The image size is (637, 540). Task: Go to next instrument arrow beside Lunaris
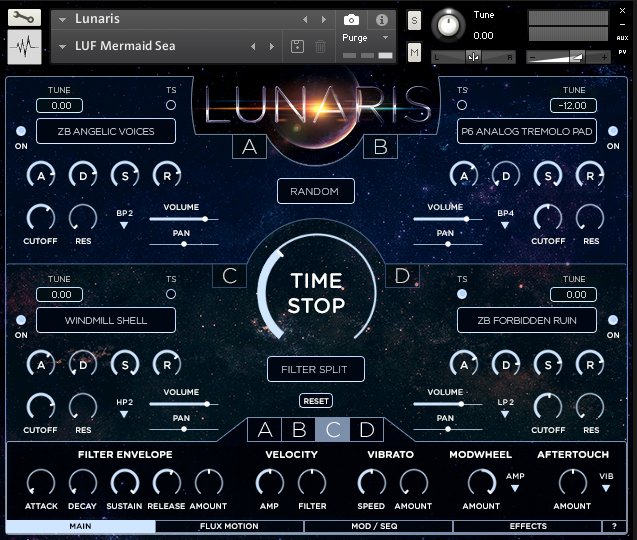(x=324, y=19)
